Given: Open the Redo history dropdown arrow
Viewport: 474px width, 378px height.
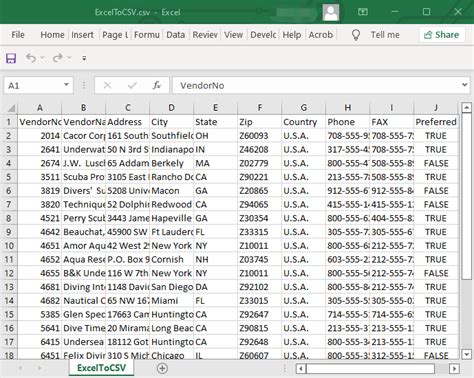Looking at the screenshot, I should coord(69,58).
